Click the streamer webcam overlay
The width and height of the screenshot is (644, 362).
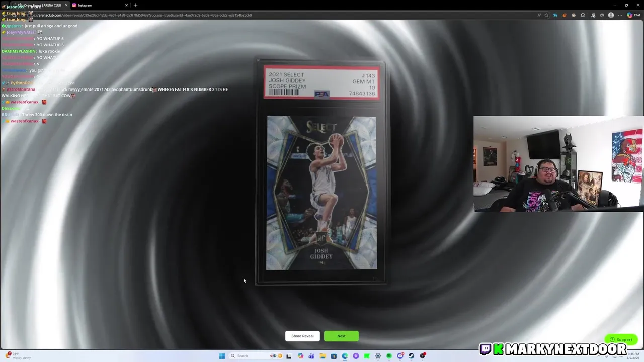click(x=558, y=164)
